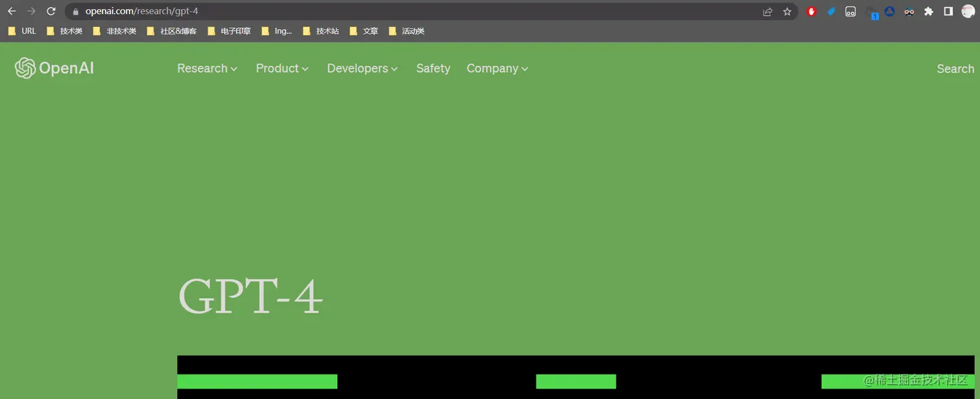Screen dimensions: 980x399
Task: Reload the current page
Action: [51, 11]
